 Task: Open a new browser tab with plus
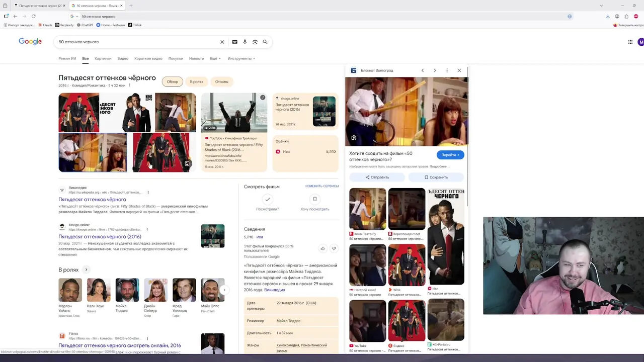click(131, 6)
